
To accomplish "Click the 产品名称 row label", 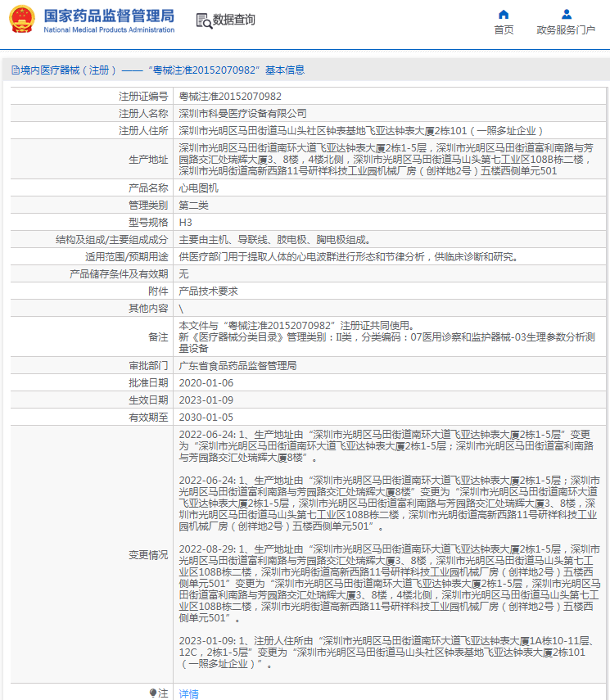I will coord(148,188).
